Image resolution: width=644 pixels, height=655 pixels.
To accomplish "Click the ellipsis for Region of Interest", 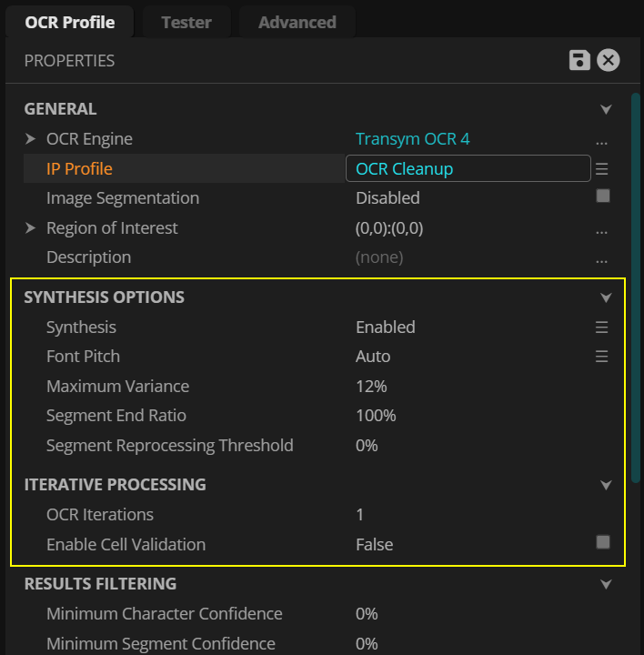I will pos(601,229).
